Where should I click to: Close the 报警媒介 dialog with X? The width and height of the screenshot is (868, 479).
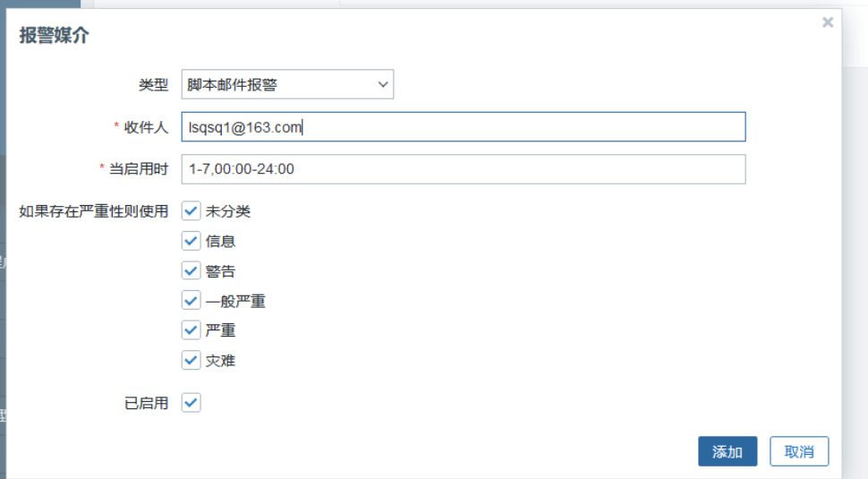click(828, 22)
